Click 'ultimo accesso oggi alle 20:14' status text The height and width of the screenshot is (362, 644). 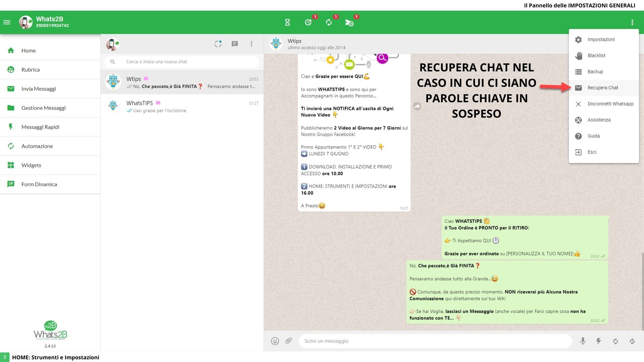(316, 48)
